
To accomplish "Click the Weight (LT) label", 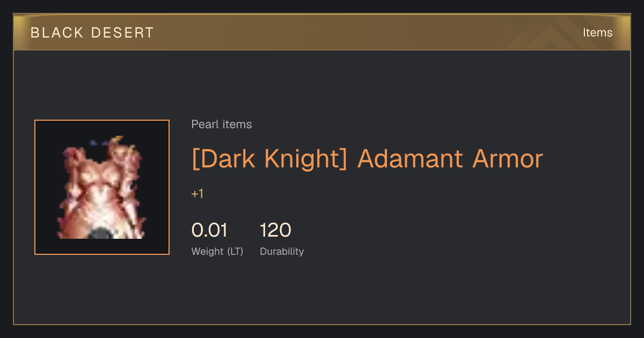I will (217, 252).
